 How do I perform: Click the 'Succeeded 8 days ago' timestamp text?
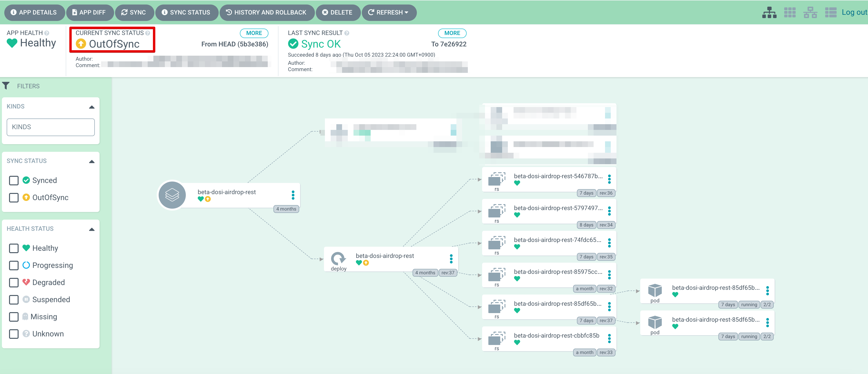click(361, 54)
